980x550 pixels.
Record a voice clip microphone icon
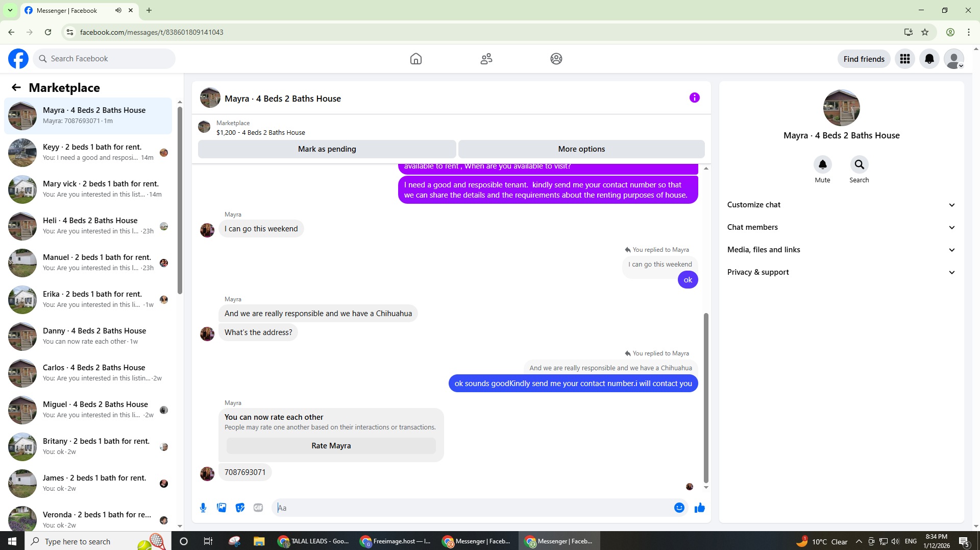point(203,508)
